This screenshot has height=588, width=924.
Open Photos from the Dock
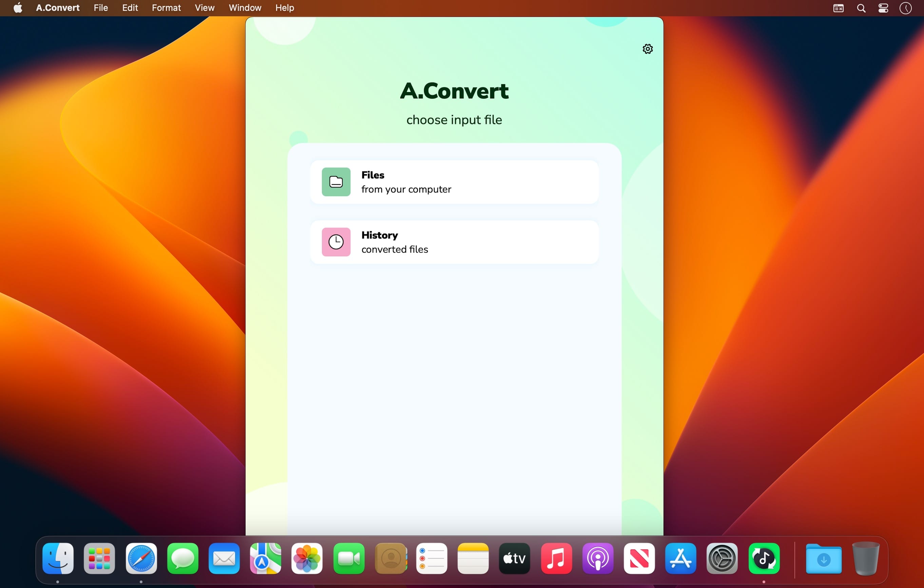pyautogui.click(x=307, y=558)
